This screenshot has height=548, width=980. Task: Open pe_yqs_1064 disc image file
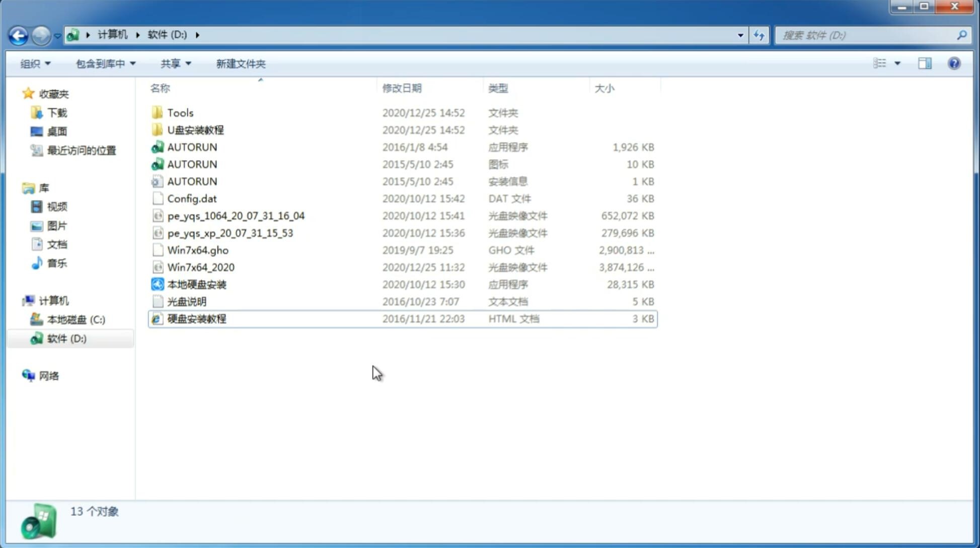(236, 216)
